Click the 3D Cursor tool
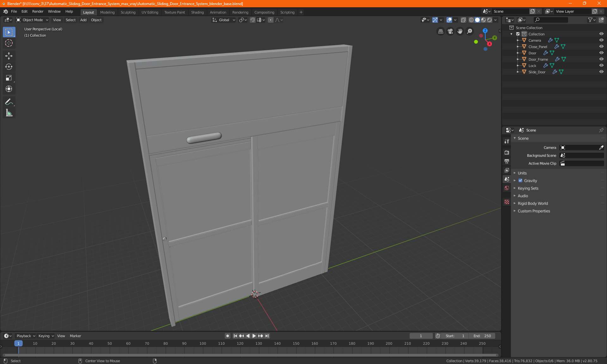The height and width of the screenshot is (364, 607). [x=9, y=43]
